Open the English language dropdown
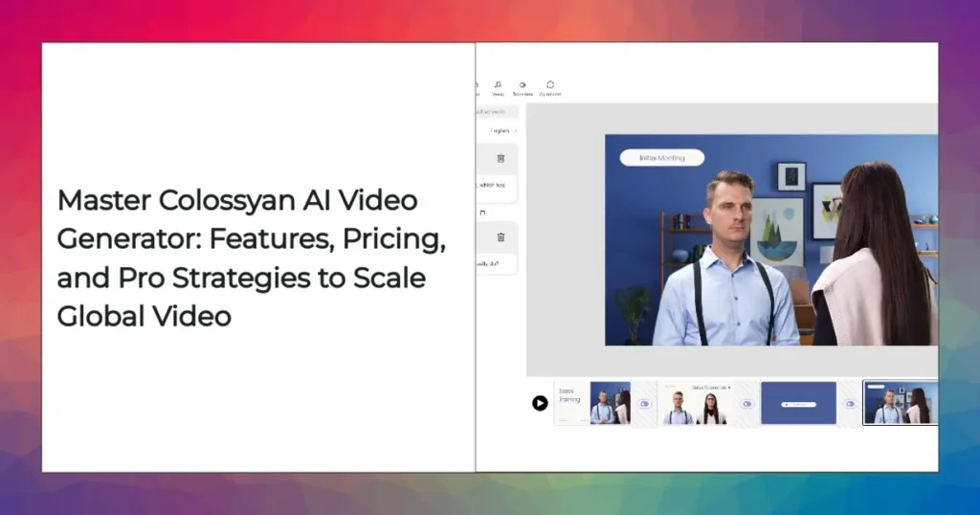Image resolution: width=980 pixels, height=515 pixels. coord(503,130)
